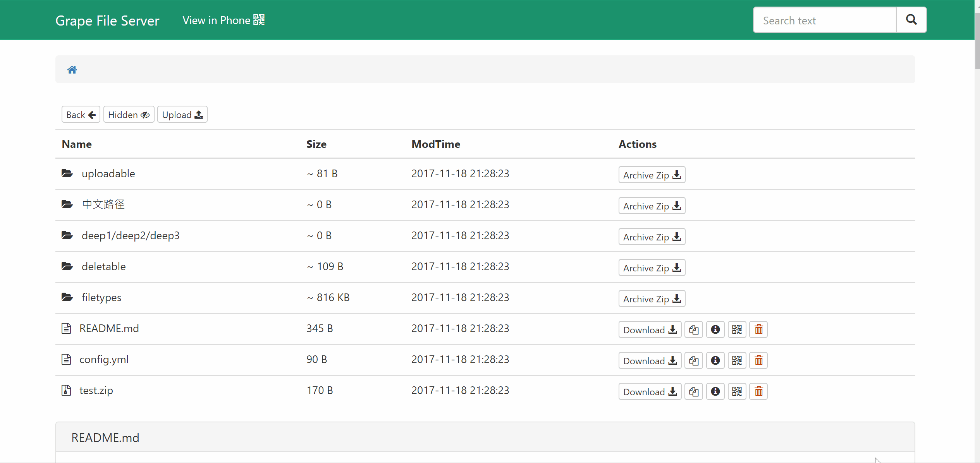Click Grape File Server brand title
The height and width of the screenshot is (463, 980).
107,21
